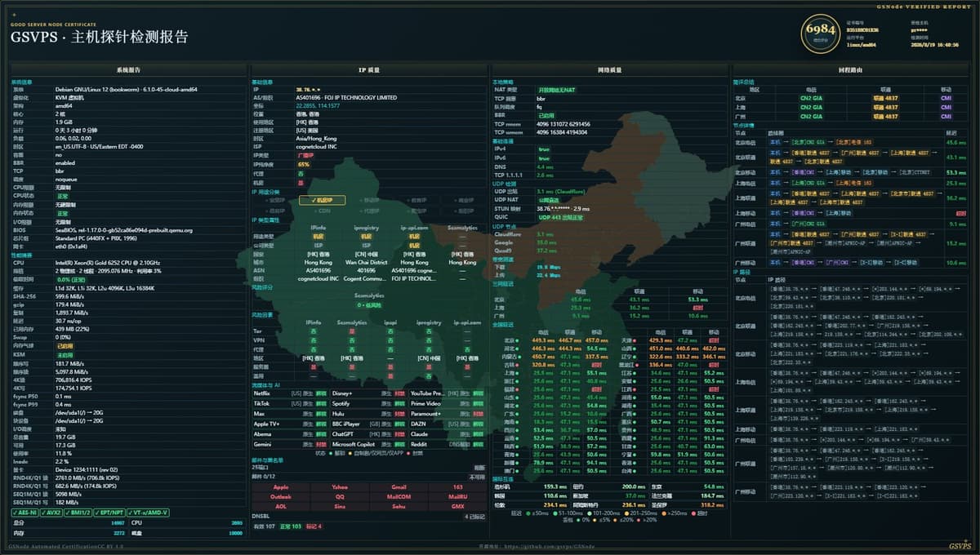Click the AES-NI feature chip
Image resolution: width=980 pixels, height=555 pixels.
click(24, 513)
